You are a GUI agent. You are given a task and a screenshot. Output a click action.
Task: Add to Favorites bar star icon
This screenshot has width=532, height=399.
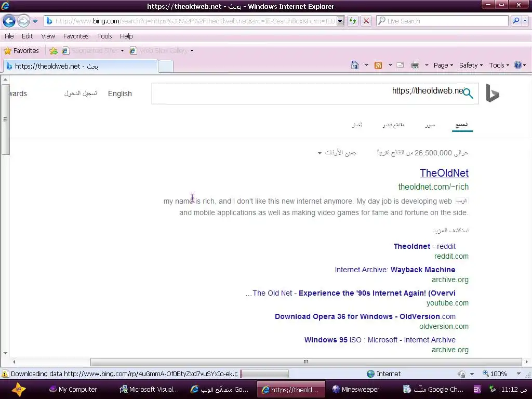coord(54,51)
